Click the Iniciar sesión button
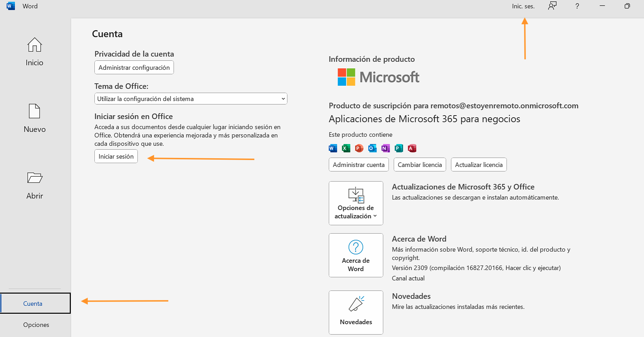The image size is (644, 337). [x=116, y=156]
